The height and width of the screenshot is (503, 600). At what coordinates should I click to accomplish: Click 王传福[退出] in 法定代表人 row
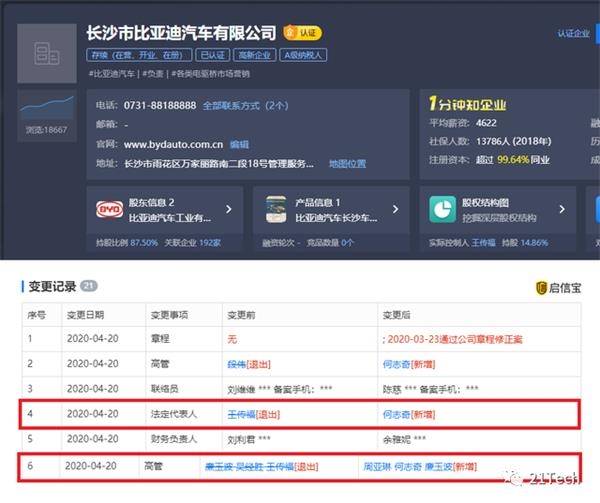point(254,414)
